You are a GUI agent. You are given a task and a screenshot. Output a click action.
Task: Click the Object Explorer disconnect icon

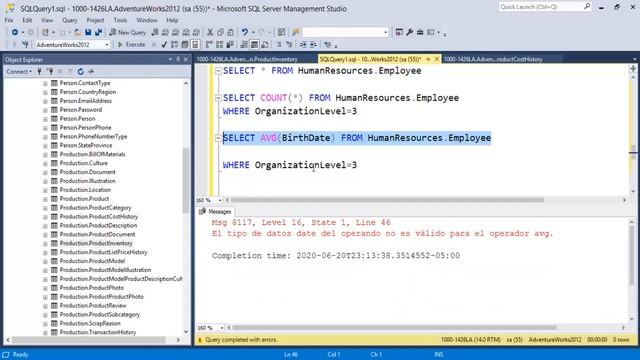coord(50,72)
